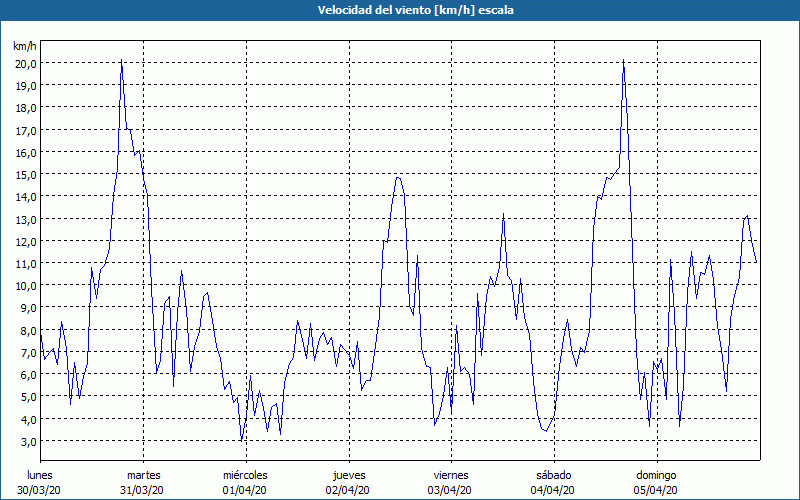
Task: Click the date label 31/03/20
Action: coord(142,490)
